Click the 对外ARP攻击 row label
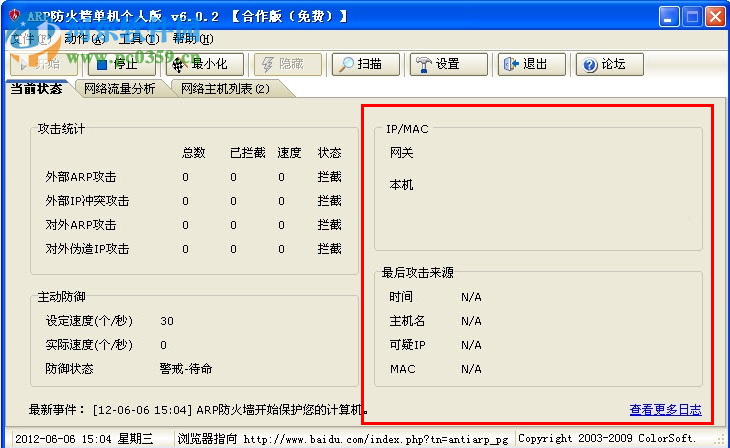This screenshot has width=730, height=448. (81, 225)
